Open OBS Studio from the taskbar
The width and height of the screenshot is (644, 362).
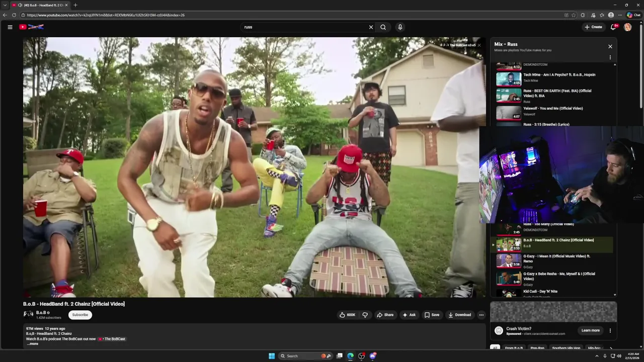click(361, 356)
